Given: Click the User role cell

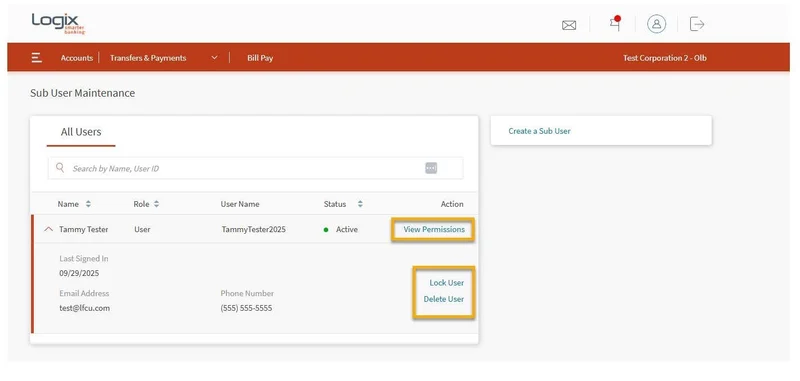Looking at the screenshot, I should (x=142, y=230).
